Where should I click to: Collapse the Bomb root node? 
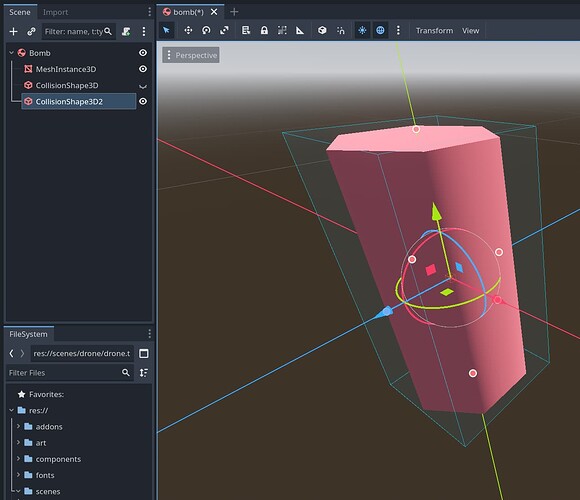click(x=11, y=53)
